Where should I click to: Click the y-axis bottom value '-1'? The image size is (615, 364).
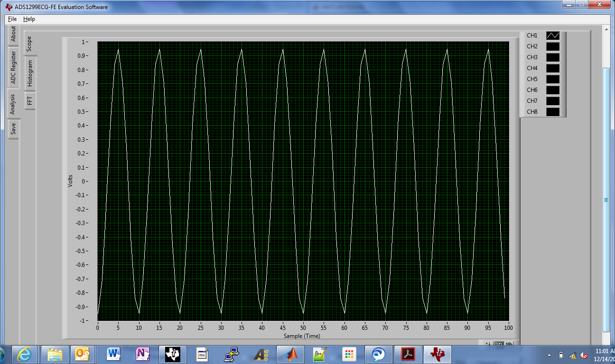tap(83, 321)
